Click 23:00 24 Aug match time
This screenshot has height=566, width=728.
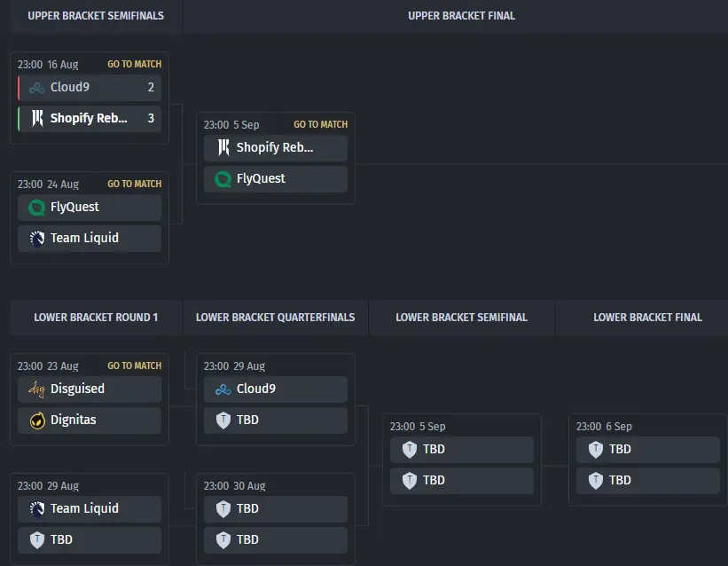coord(48,185)
